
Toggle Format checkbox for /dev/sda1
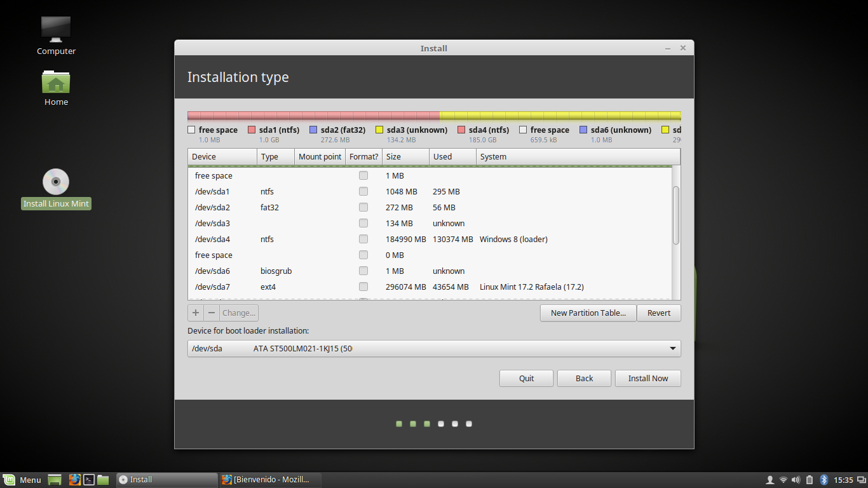[363, 191]
